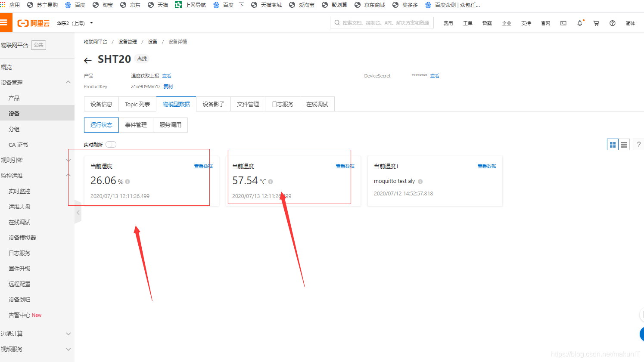Image resolution: width=644 pixels, height=362 pixels.
Task: Open the help question mark icon in header
Action: tap(613, 23)
